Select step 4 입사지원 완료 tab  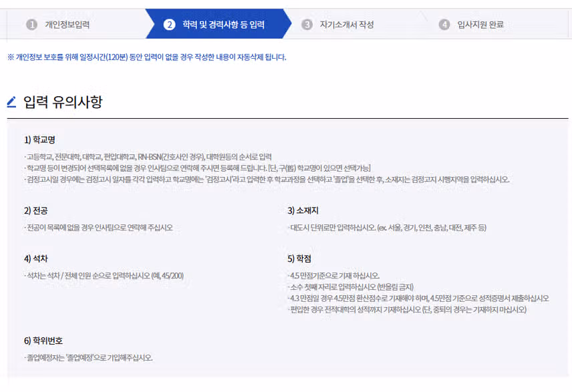coord(497,24)
